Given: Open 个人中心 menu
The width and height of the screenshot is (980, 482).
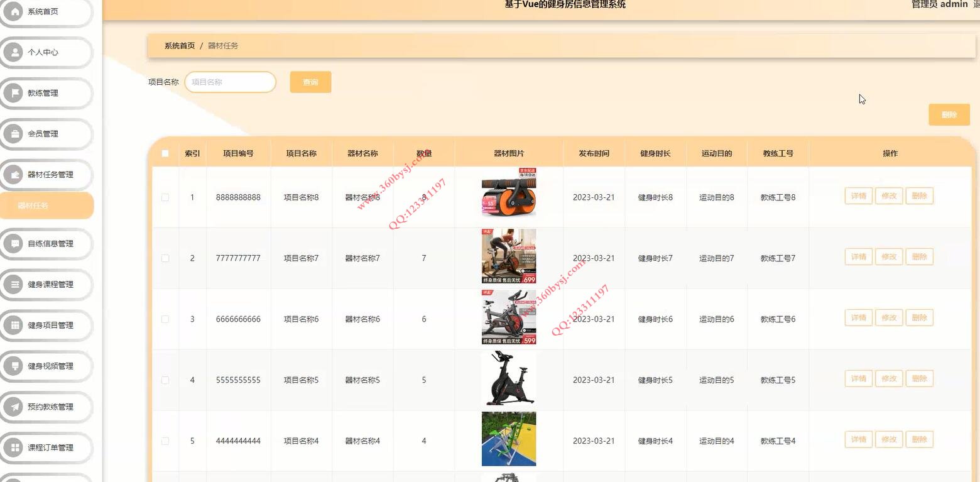Looking at the screenshot, I should pos(46,52).
